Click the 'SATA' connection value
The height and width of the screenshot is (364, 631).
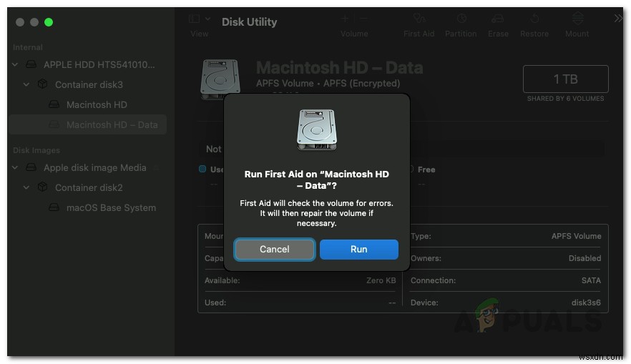pyautogui.click(x=591, y=280)
